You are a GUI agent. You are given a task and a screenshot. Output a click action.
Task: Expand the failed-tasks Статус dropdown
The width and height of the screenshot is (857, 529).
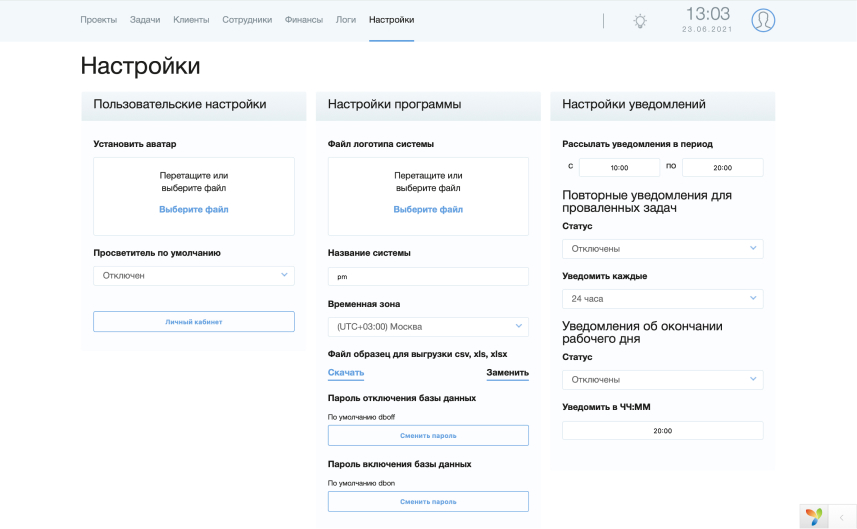click(662, 249)
